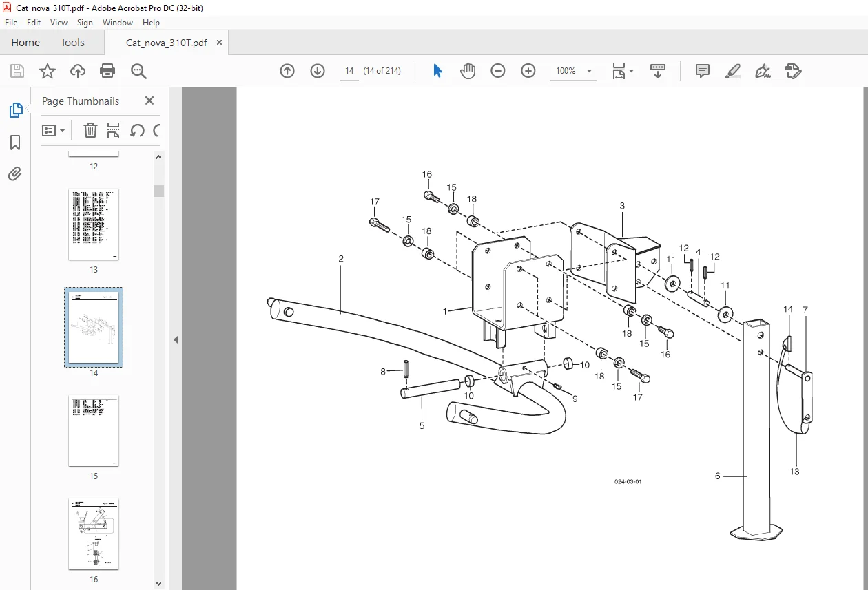Go to previous page arrow
Screen dimensions: 868x590
pyautogui.click(x=287, y=71)
